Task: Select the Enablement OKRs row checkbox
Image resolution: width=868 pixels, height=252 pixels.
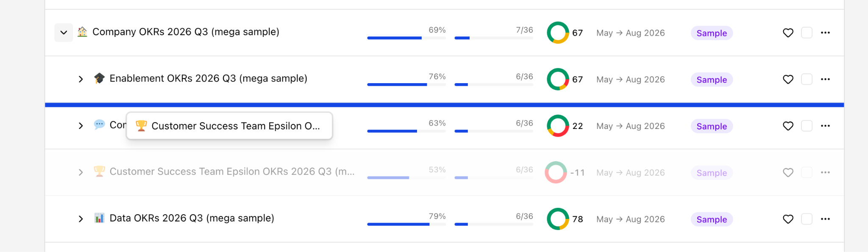Action: 807,79
